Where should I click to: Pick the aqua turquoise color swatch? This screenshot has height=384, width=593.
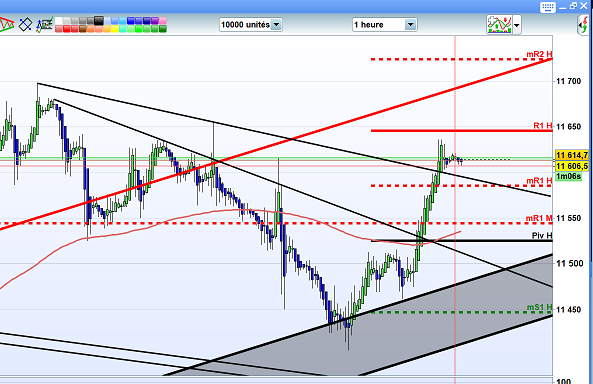[x=123, y=29]
